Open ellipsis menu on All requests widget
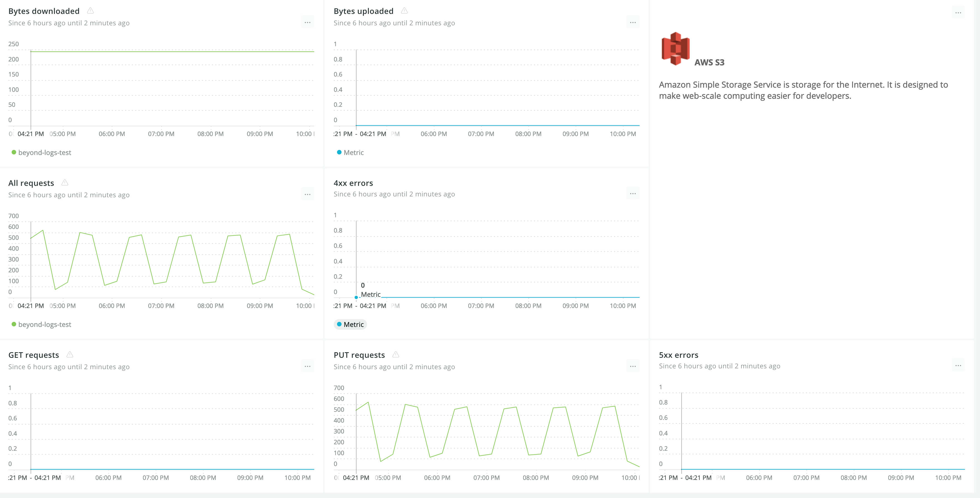The image size is (980, 498). 307,194
